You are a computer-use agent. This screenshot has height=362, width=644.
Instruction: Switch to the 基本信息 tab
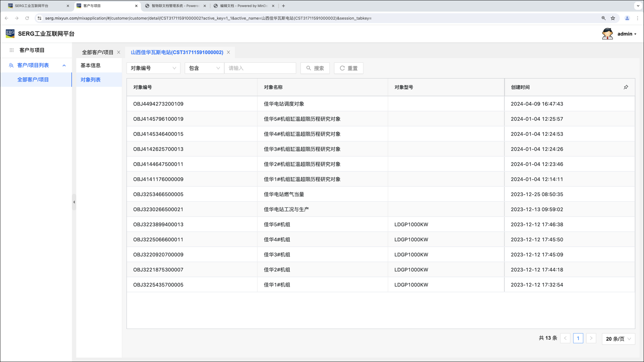click(x=91, y=65)
